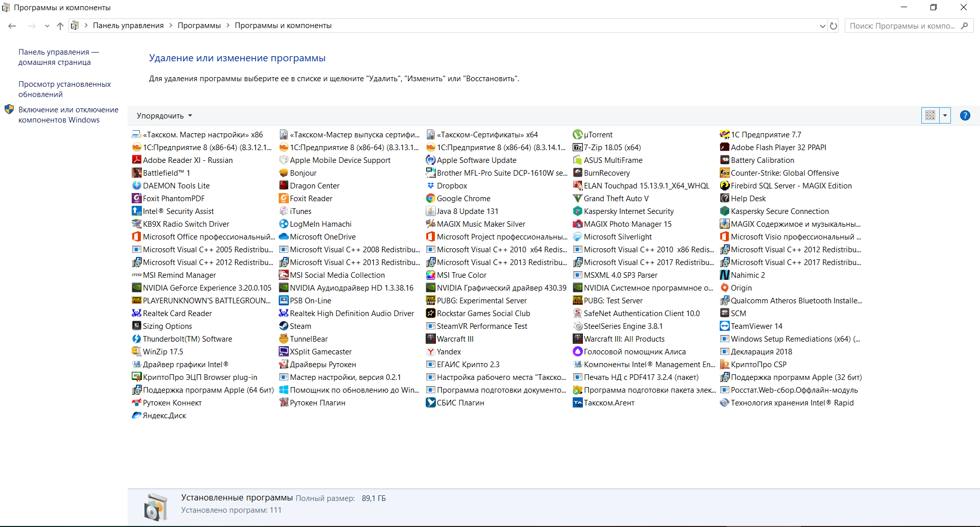Select the Bonjour entry
This screenshot has width=980, height=527.
pos(298,173)
